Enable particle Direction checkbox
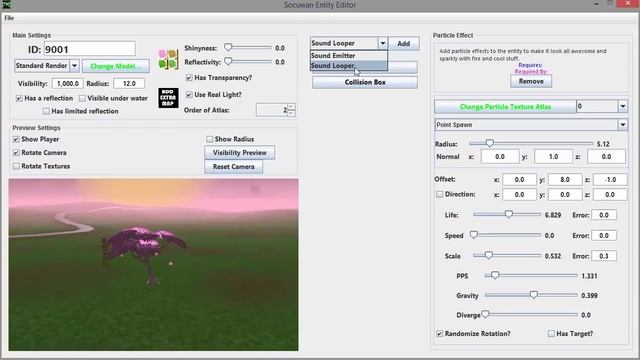 click(440, 194)
